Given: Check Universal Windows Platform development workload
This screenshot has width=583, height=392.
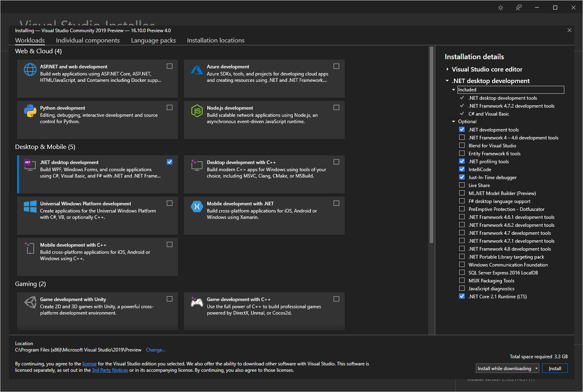Looking at the screenshot, I should 170,203.
